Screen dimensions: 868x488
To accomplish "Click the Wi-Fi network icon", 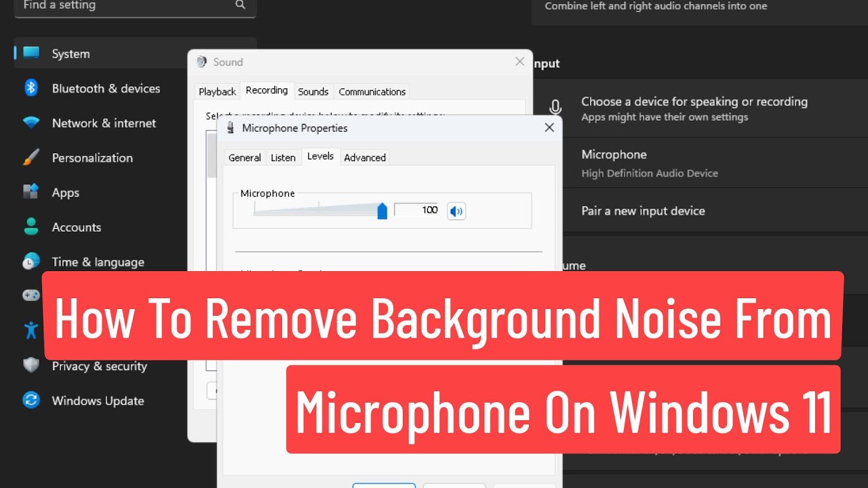I will [31, 123].
